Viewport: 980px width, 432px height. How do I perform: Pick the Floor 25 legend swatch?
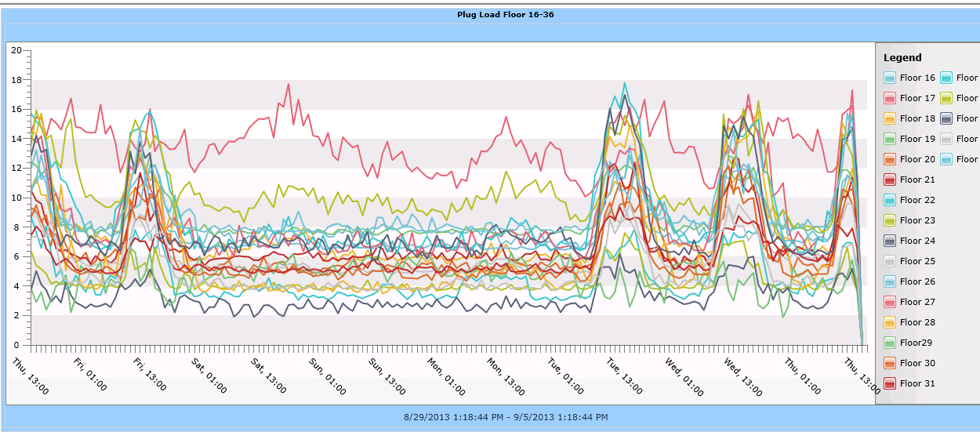[x=890, y=261]
